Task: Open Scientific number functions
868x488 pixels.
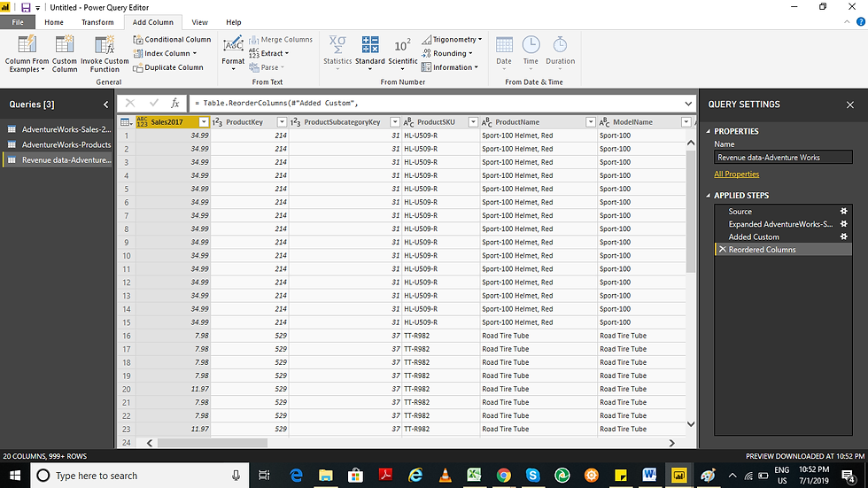Action: (x=402, y=54)
